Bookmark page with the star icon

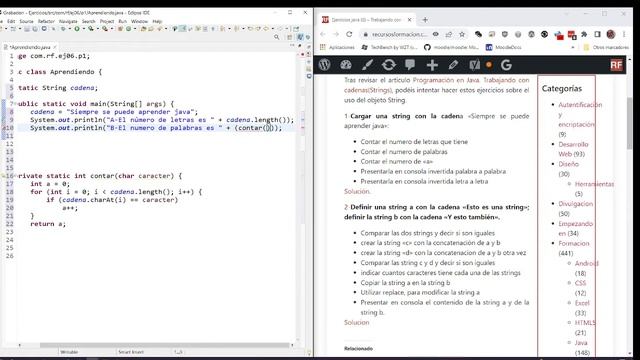pyautogui.click(x=462, y=34)
